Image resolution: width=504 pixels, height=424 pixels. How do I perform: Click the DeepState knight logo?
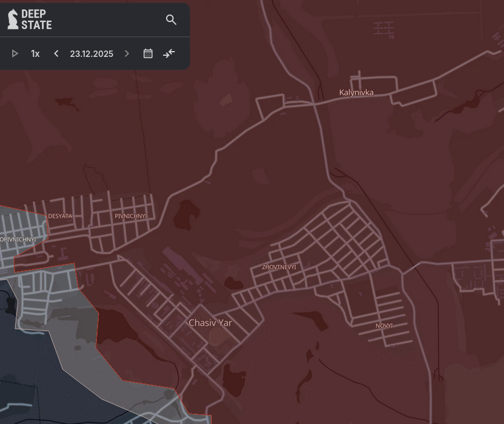(x=13, y=19)
